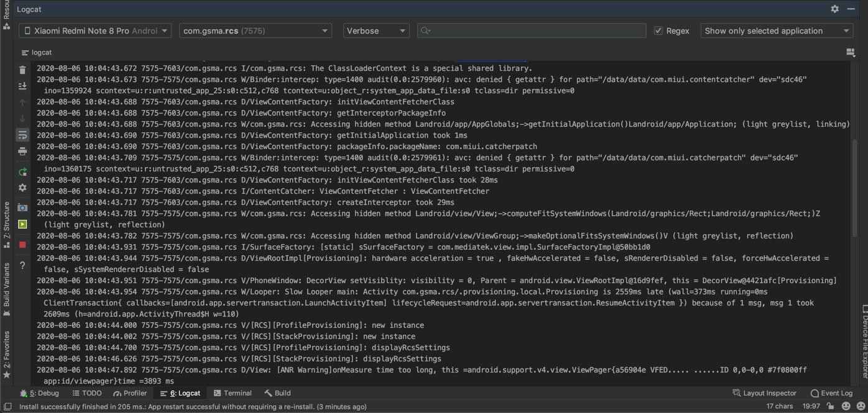Click the '[StackProvisioning]: displayRcsSettings' log line
This screenshot has width=868, height=413.
pos(239,359)
